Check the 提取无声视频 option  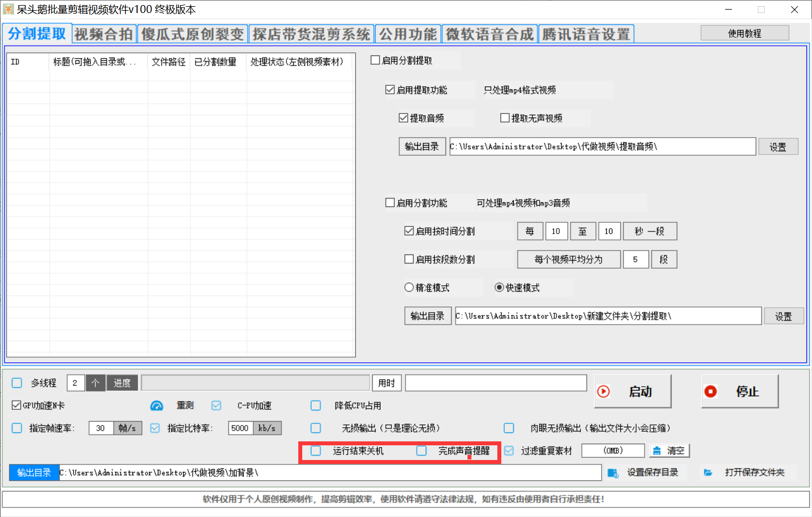(x=505, y=118)
